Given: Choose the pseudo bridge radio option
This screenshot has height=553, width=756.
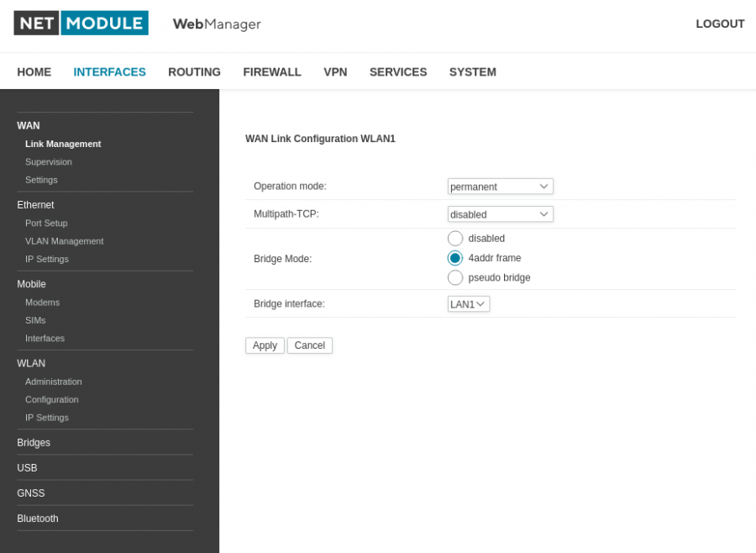Looking at the screenshot, I should pos(455,278).
